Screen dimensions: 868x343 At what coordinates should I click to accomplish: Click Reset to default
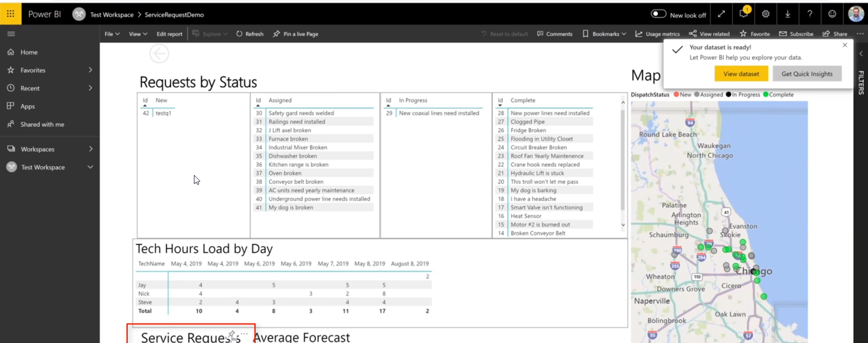[504, 34]
